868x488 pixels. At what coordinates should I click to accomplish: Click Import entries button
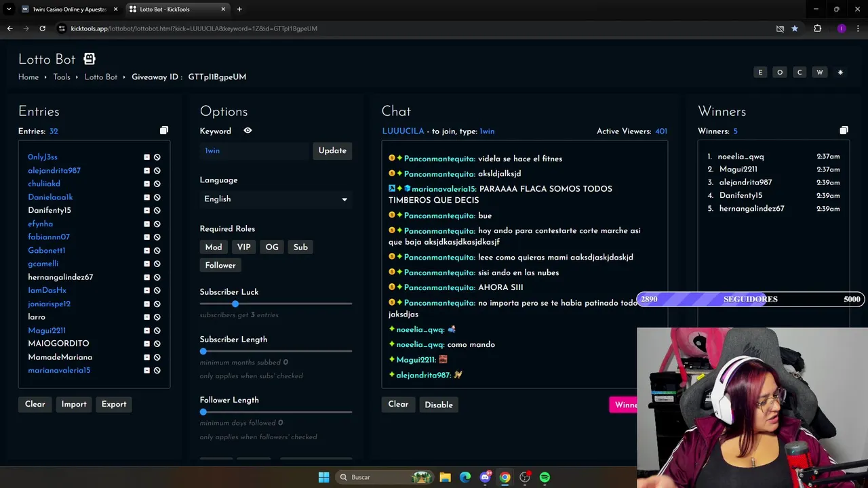(x=74, y=404)
